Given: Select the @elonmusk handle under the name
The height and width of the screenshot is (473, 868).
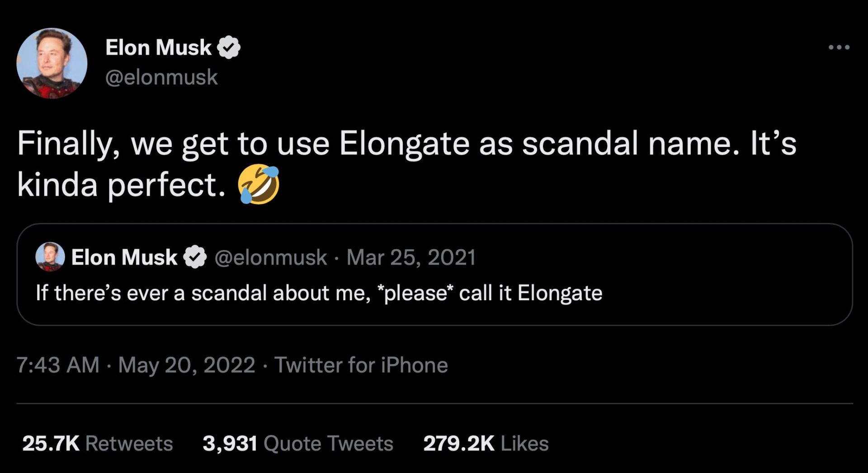Looking at the screenshot, I should point(160,77).
